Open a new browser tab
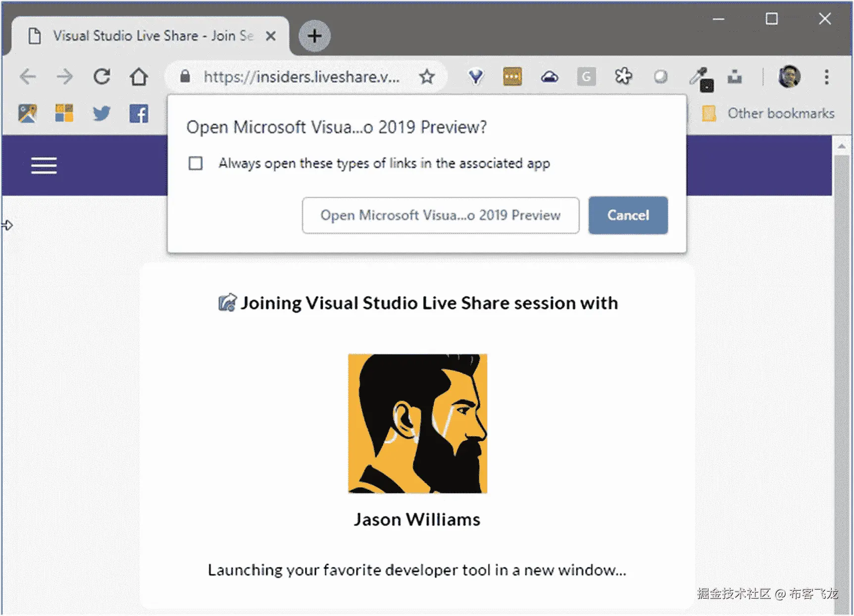The width and height of the screenshot is (854, 616). point(314,36)
